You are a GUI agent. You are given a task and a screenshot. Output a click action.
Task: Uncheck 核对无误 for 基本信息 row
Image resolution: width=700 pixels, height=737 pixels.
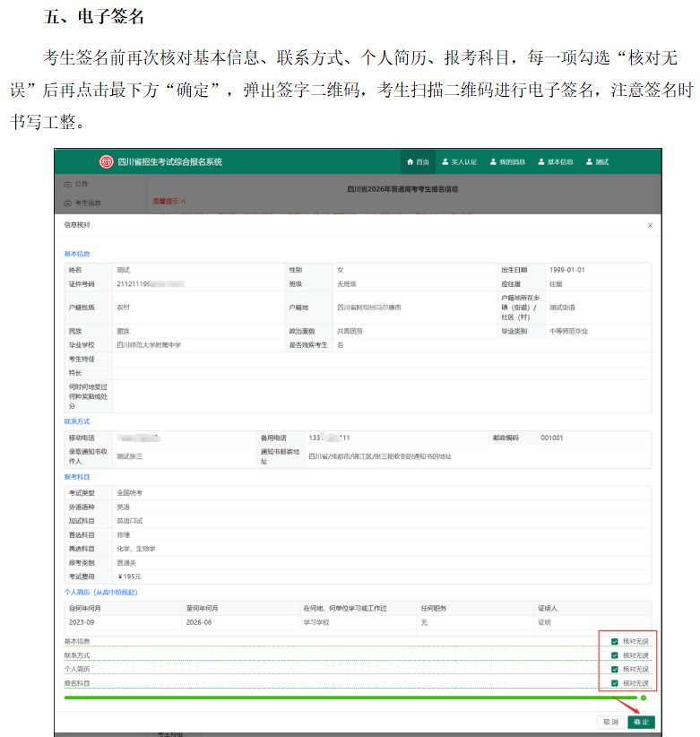(614, 642)
